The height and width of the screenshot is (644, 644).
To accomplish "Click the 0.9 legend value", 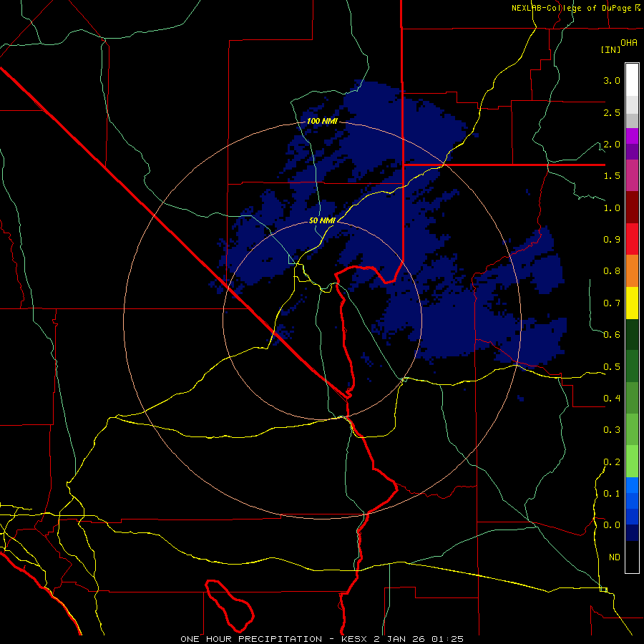I will [x=612, y=240].
